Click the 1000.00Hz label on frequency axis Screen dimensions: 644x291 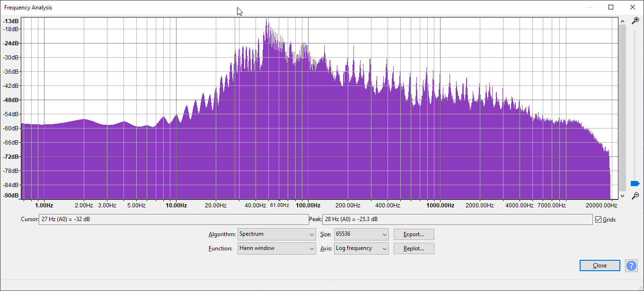(x=440, y=205)
